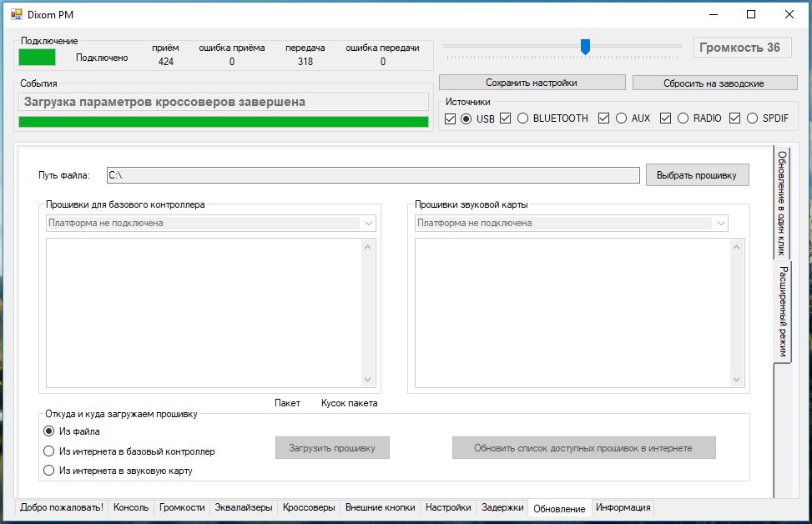Click down arrow of base controller list scrollbar

tap(368, 380)
